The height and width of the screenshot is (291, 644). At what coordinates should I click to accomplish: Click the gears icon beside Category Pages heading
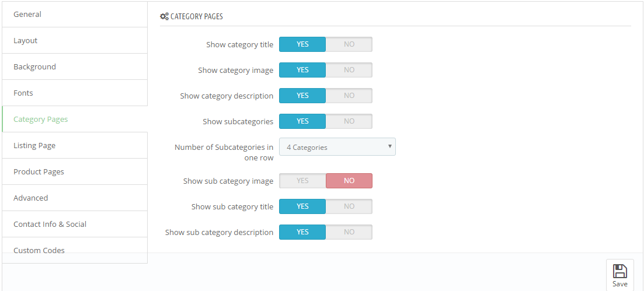[x=164, y=17]
